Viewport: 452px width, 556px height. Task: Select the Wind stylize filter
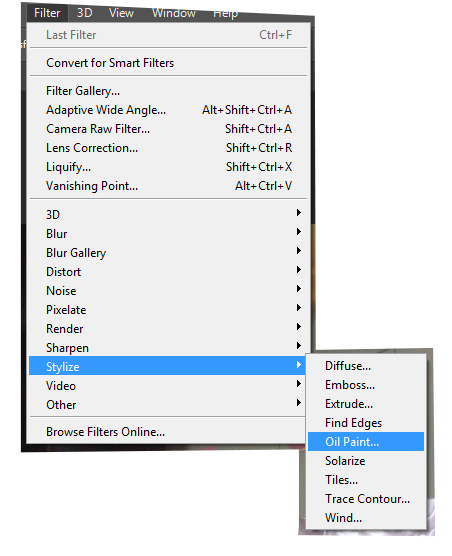(x=365, y=518)
